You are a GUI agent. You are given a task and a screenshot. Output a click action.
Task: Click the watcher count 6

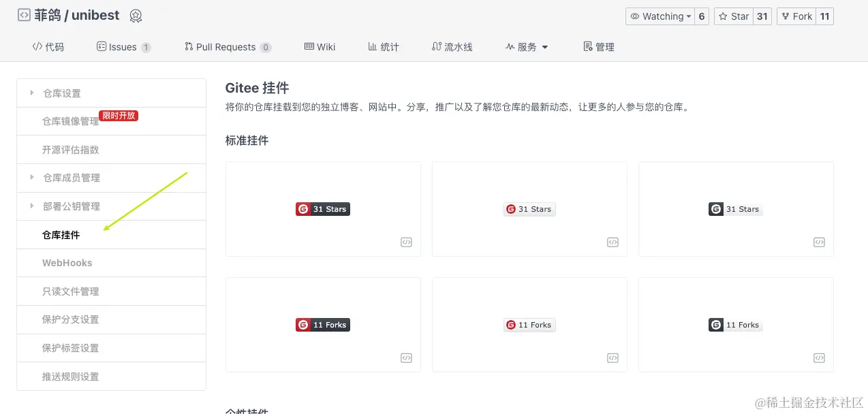[x=702, y=16]
